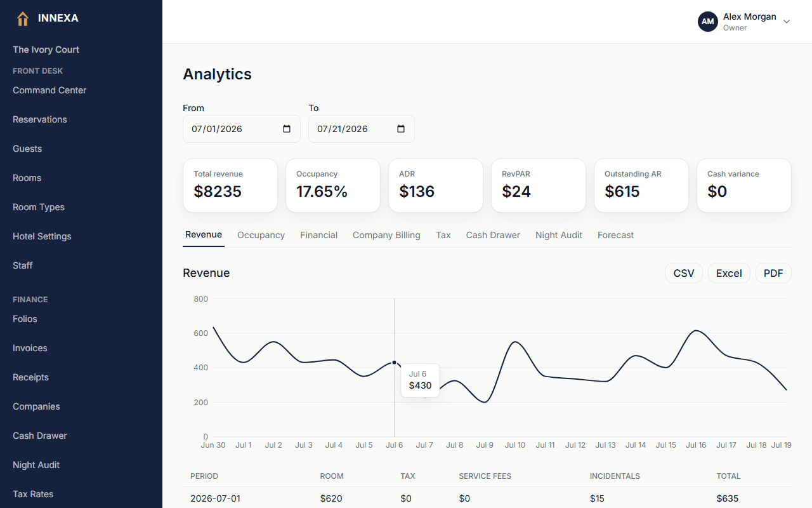Expand the Alex Morgan account menu chevron

[787, 22]
